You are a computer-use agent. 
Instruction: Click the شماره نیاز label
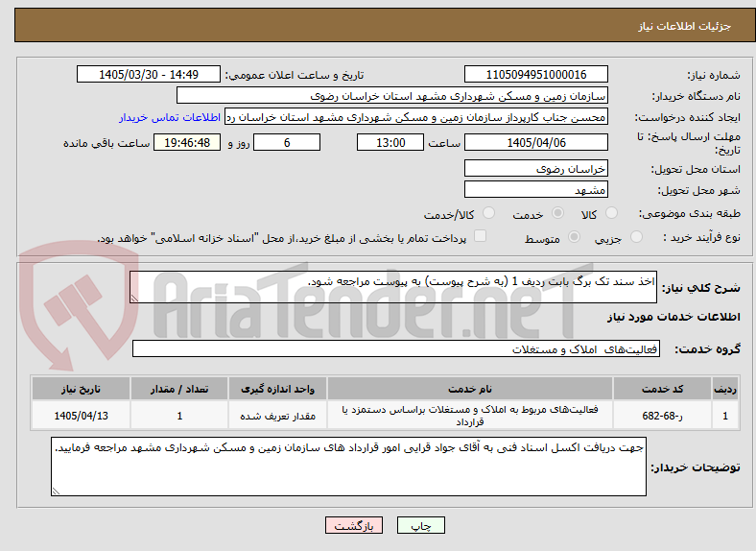(x=714, y=75)
